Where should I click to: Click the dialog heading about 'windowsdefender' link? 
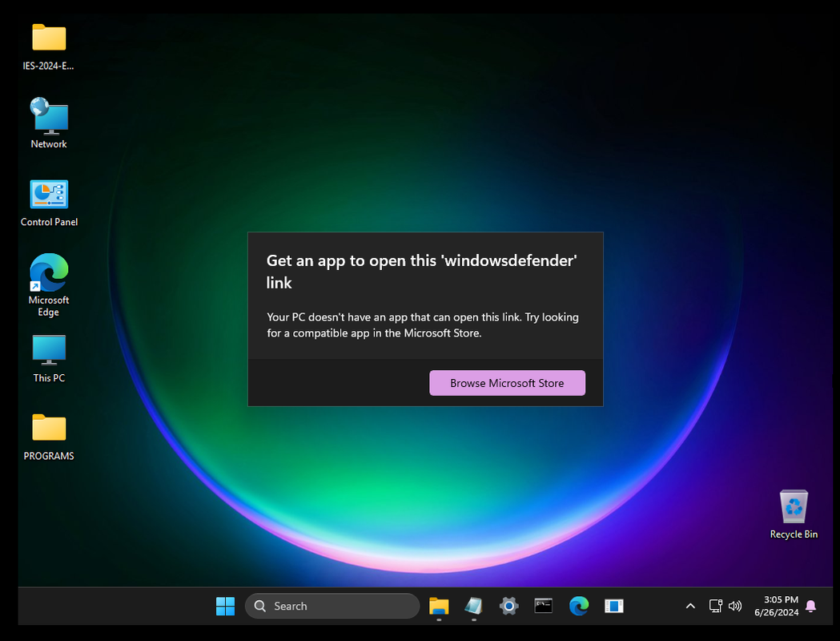pos(422,271)
